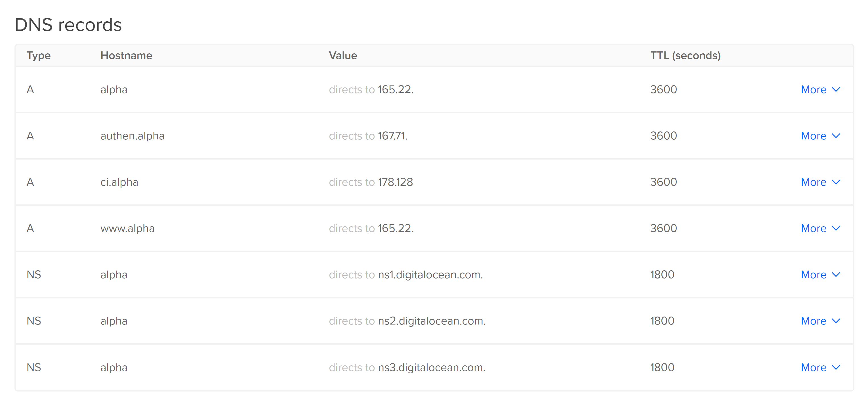Viewport: 868px width, 404px height.
Task: Click the ns2.digitalocean.com value
Action: tap(432, 321)
